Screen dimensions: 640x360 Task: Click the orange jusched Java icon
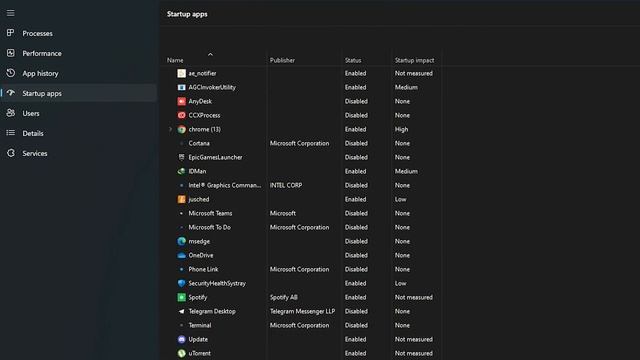182,199
